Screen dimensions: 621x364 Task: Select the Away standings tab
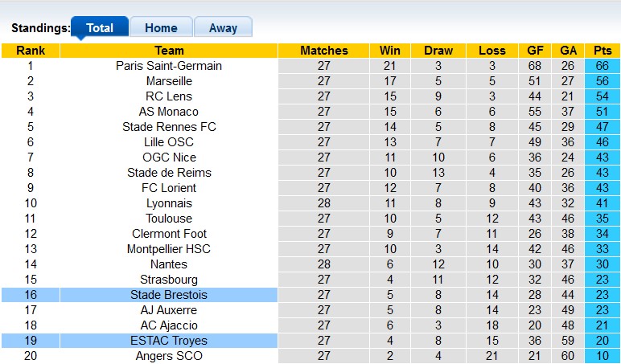223,27
